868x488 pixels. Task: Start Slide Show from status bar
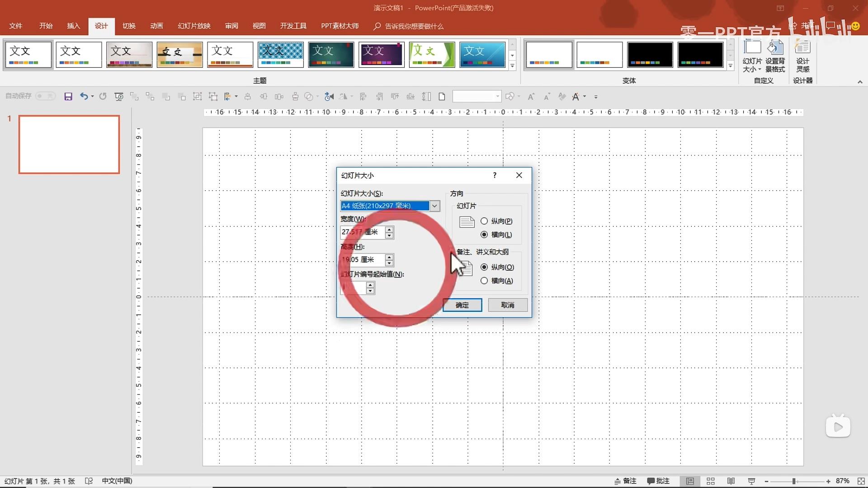tap(751, 481)
